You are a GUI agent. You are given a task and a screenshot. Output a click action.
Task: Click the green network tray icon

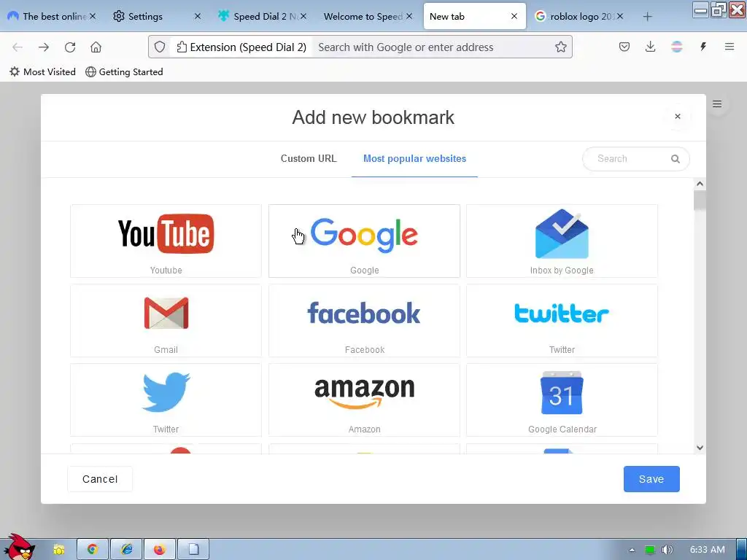650,550
